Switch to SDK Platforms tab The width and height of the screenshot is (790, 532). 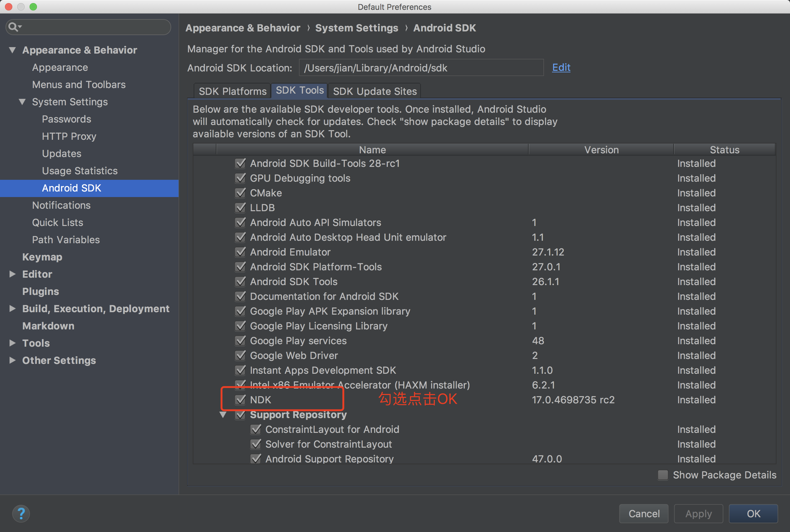232,91
